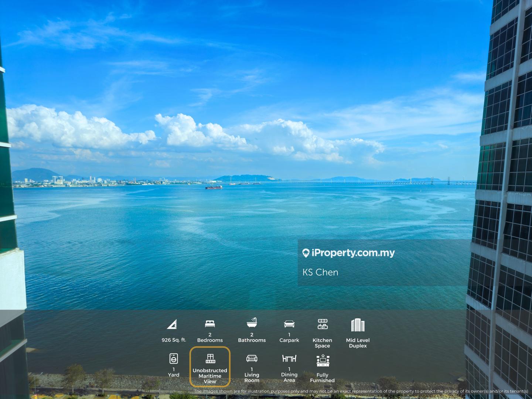Click the Kitchen Space cabinet icon
Viewport: 532px width, 399px height.
(323, 324)
